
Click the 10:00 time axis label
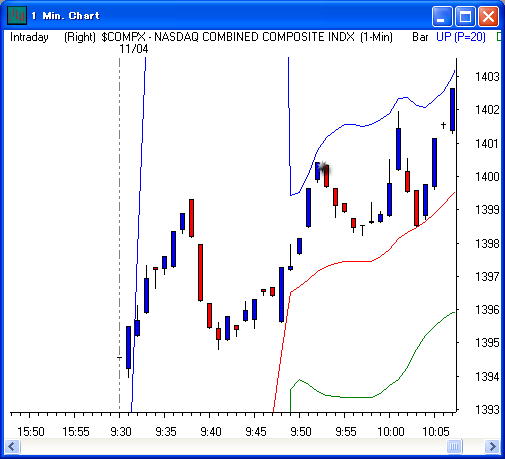click(x=391, y=432)
